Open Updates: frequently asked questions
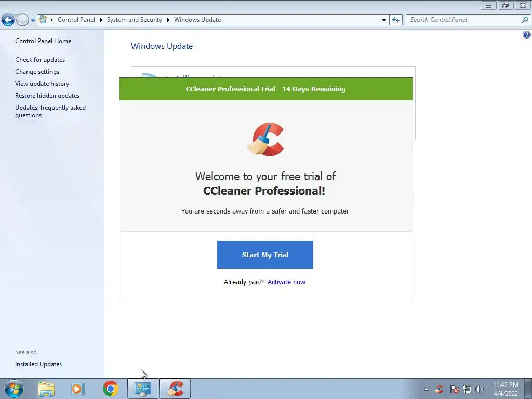 pyautogui.click(x=50, y=111)
